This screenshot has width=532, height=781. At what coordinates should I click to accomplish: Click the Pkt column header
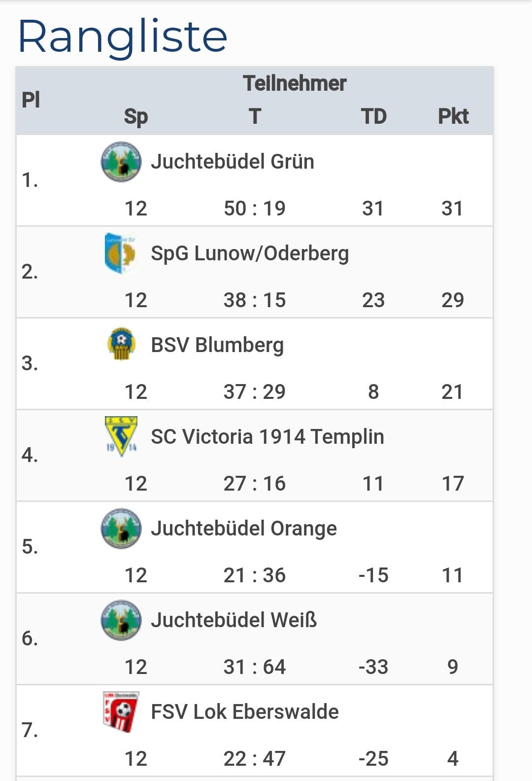pos(453,116)
